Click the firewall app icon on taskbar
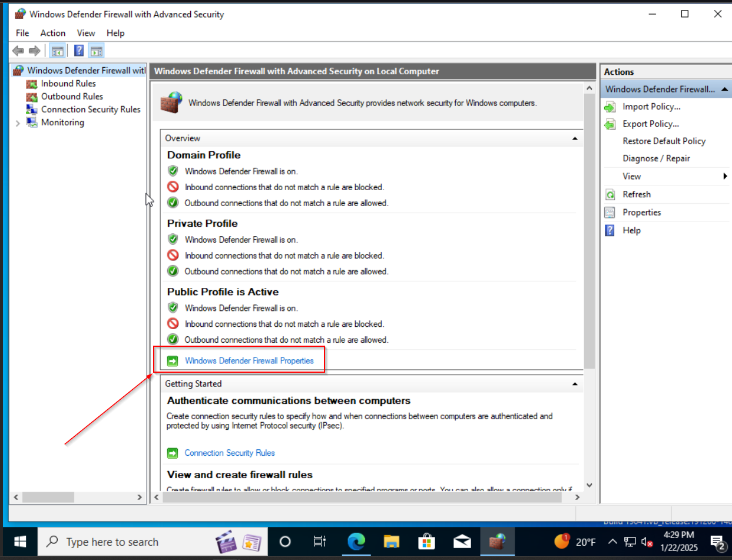 point(498,542)
